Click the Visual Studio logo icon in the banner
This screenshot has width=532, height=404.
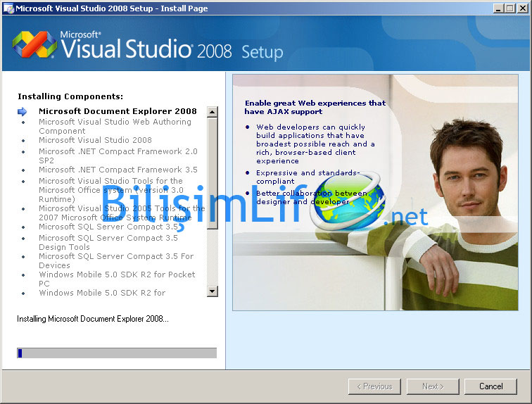[34, 44]
